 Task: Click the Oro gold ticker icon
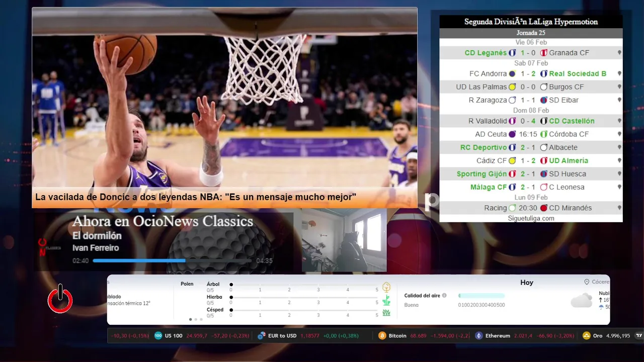(x=586, y=336)
